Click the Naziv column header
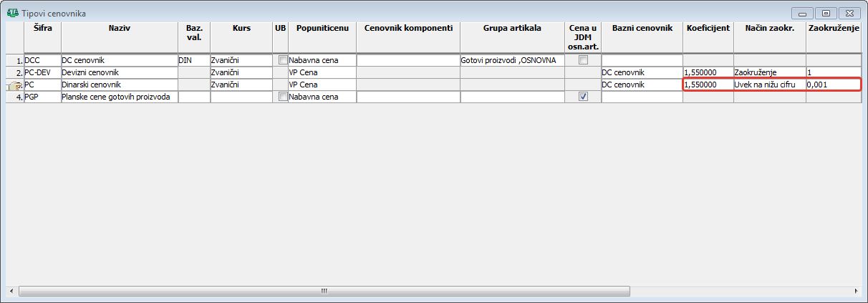Image resolution: width=868 pixels, height=303 pixels. tap(119, 28)
